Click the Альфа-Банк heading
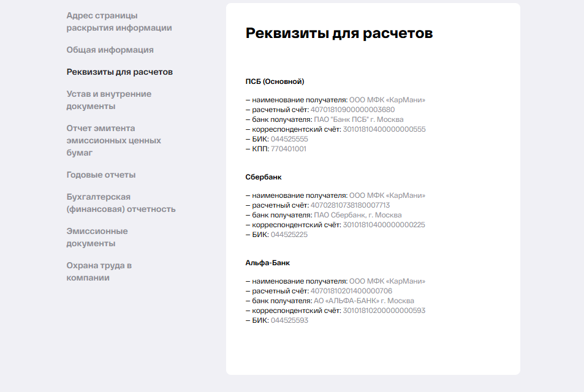This screenshot has width=584, height=392. point(267,263)
